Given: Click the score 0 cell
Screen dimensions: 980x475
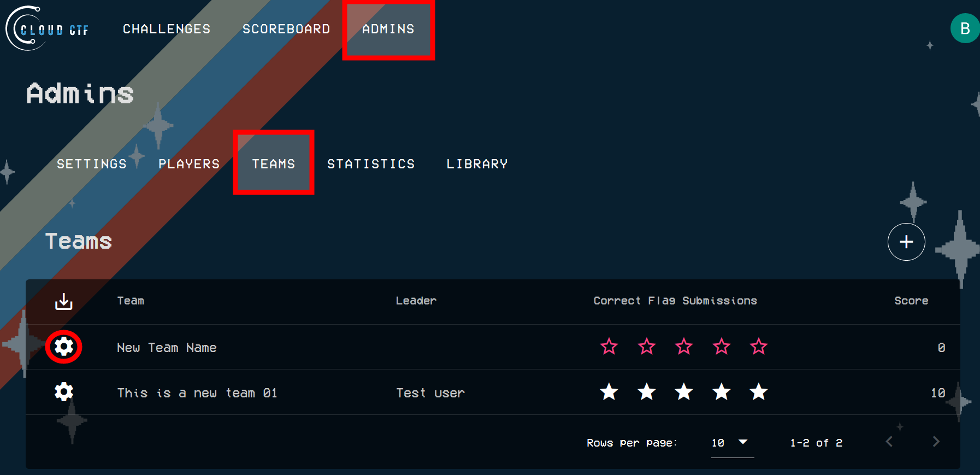Looking at the screenshot, I should pyautogui.click(x=941, y=348).
